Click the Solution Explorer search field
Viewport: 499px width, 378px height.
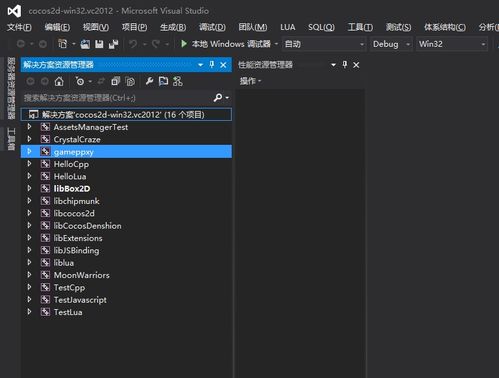(x=117, y=98)
